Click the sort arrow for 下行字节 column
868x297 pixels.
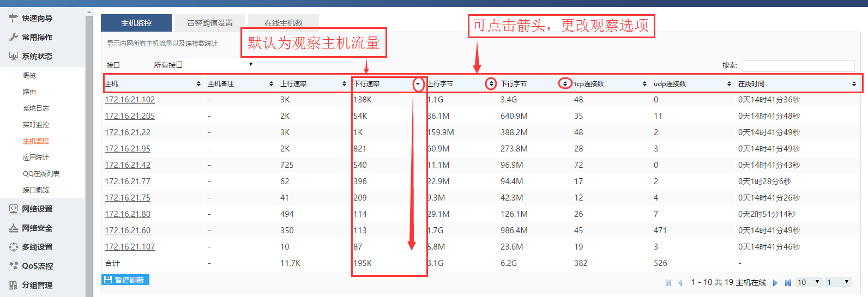[x=565, y=84]
